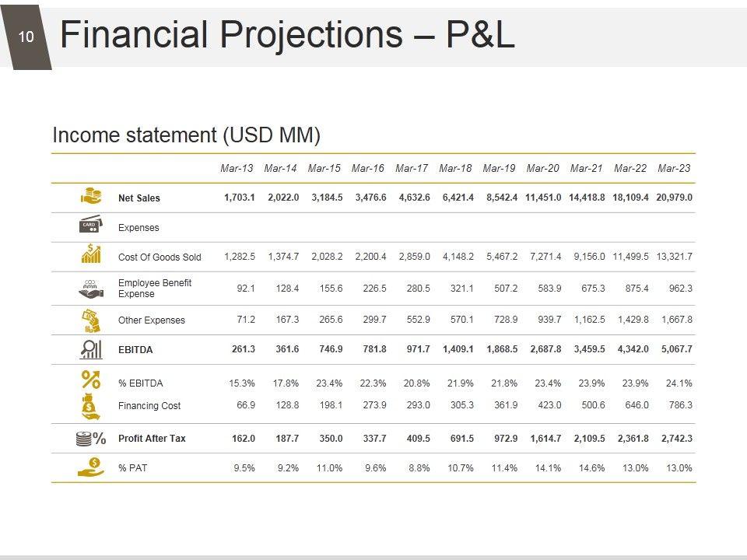Click the Net Sales coins icon
Screen dimensions: 747x560
click(91, 197)
